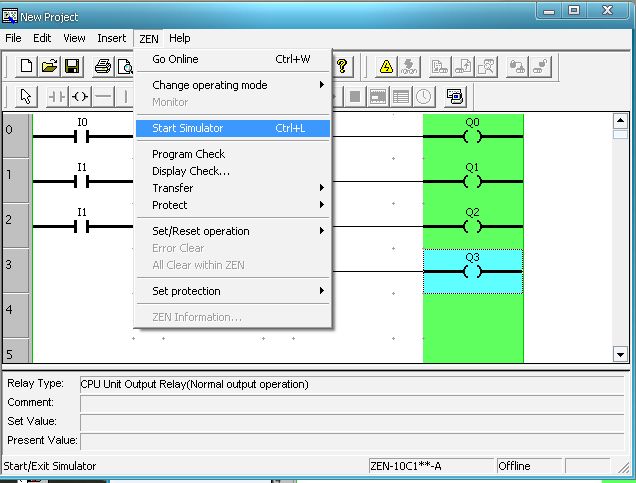Image resolution: width=636 pixels, height=483 pixels.
Task: Select the I1 contact on rung 2
Action: [82, 226]
